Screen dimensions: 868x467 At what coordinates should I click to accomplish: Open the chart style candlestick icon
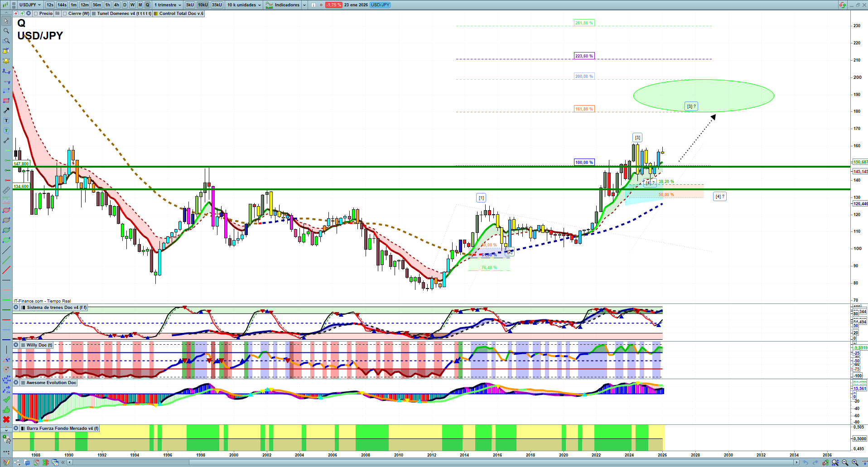click(5, 5)
